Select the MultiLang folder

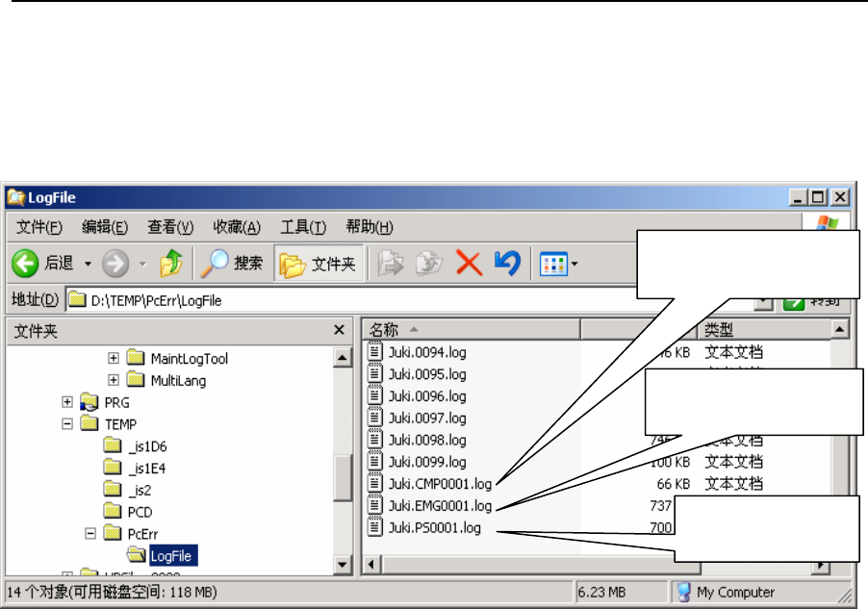(x=178, y=381)
